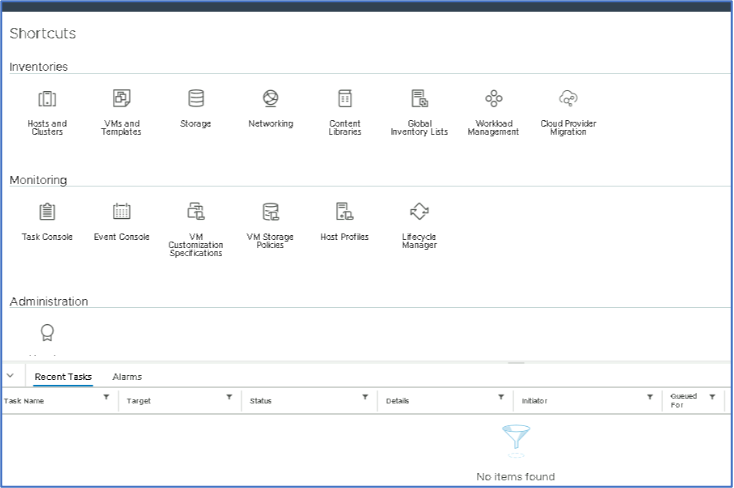Viewport: 734px width, 488px height.
Task: Open filter for Task Name column
Action: click(x=107, y=398)
